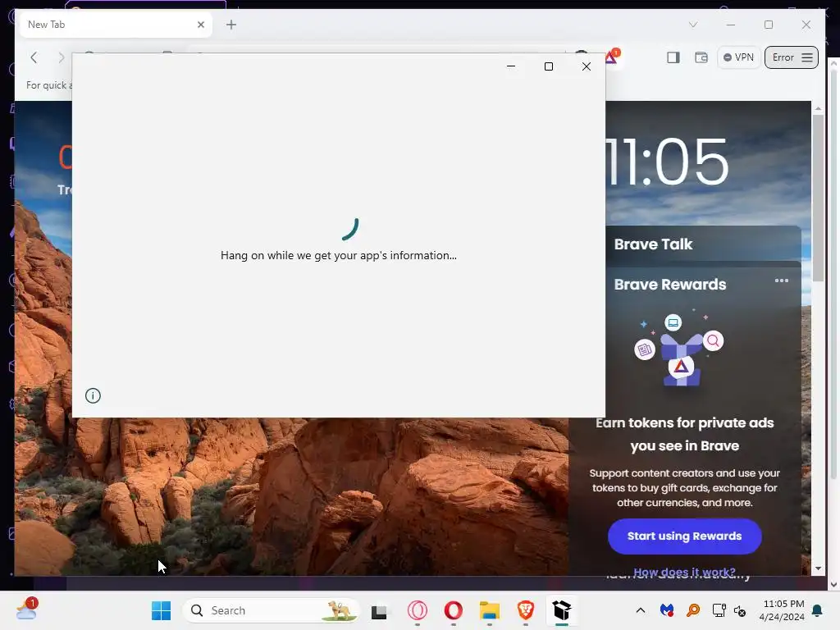Open the Brave Wallet icon
Image resolution: width=840 pixels, height=630 pixels.
701,57
